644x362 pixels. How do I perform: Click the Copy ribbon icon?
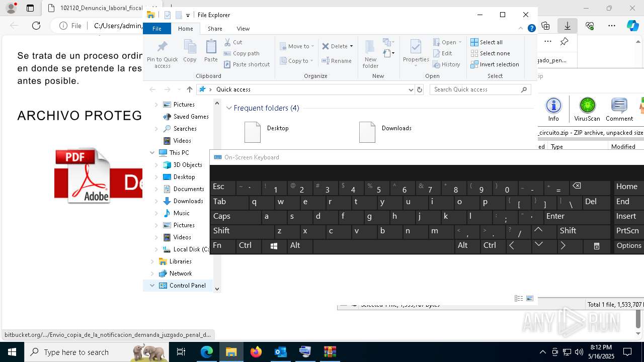click(190, 47)
